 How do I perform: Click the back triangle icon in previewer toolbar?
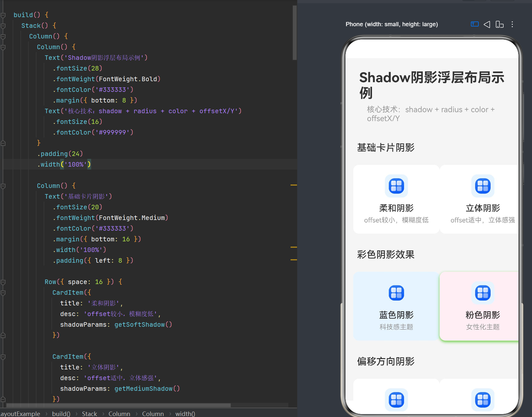point(487,24)
